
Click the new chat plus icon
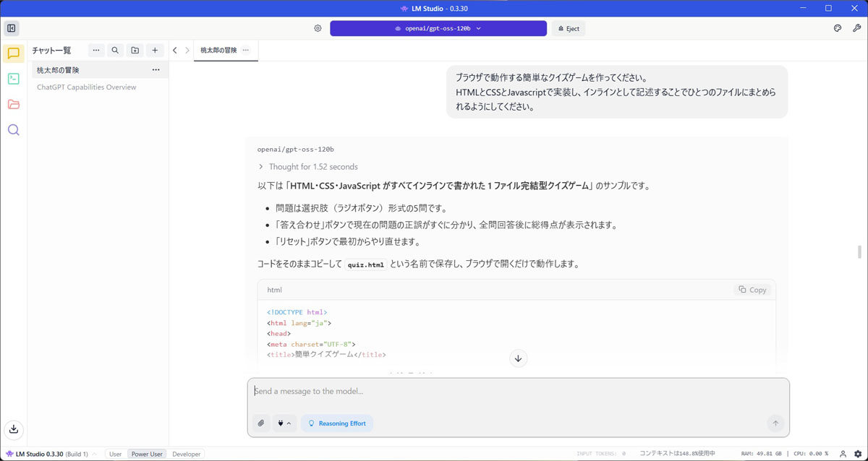pyautogui.click(x=155, y=51)
